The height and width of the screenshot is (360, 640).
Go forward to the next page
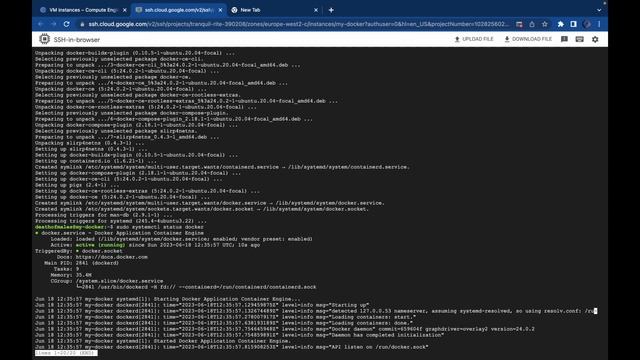coord(53,24)
